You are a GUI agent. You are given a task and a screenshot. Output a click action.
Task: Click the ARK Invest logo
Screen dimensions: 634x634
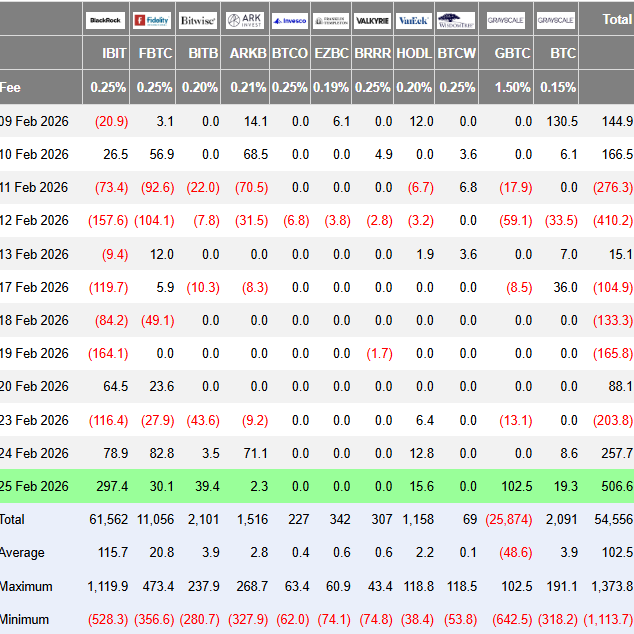point(246,20)
